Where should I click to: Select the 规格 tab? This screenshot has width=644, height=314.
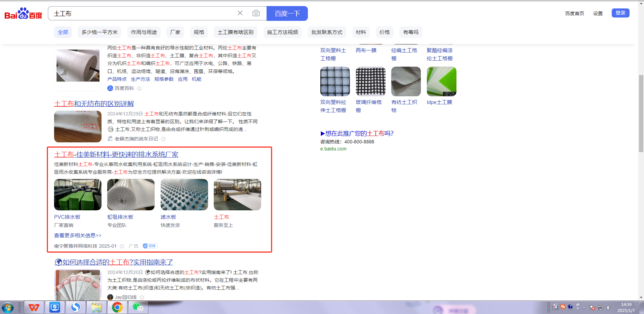[199, 32]
